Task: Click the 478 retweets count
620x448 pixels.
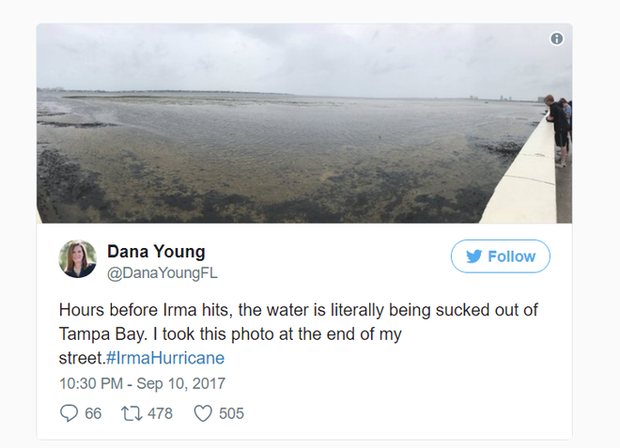Action: (162, 413)
